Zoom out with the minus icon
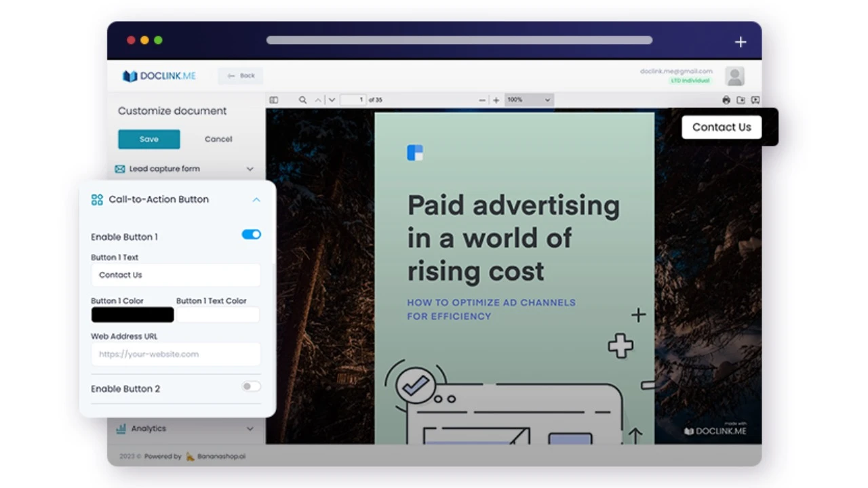This screenshot has height=488, width=868. point(482,100)
